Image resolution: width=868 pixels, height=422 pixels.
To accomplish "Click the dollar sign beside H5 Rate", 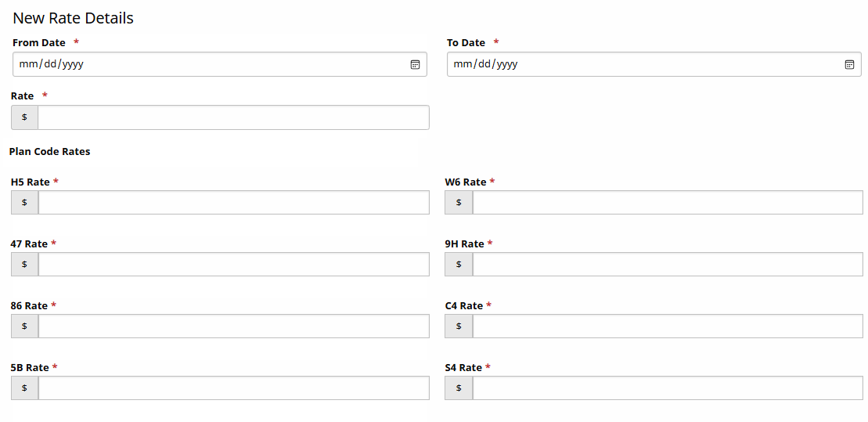I will pos(24,202).
